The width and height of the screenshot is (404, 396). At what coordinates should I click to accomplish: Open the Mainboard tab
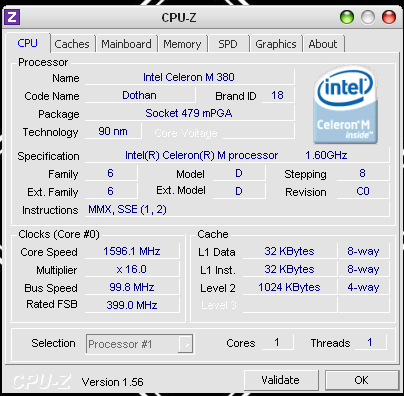coord(126,44)
